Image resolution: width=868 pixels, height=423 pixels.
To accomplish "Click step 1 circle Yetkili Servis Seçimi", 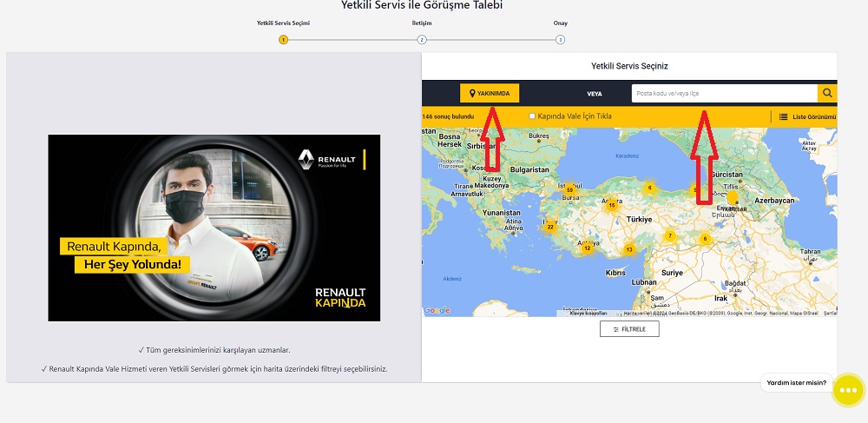I will click(x=284, y=40).
